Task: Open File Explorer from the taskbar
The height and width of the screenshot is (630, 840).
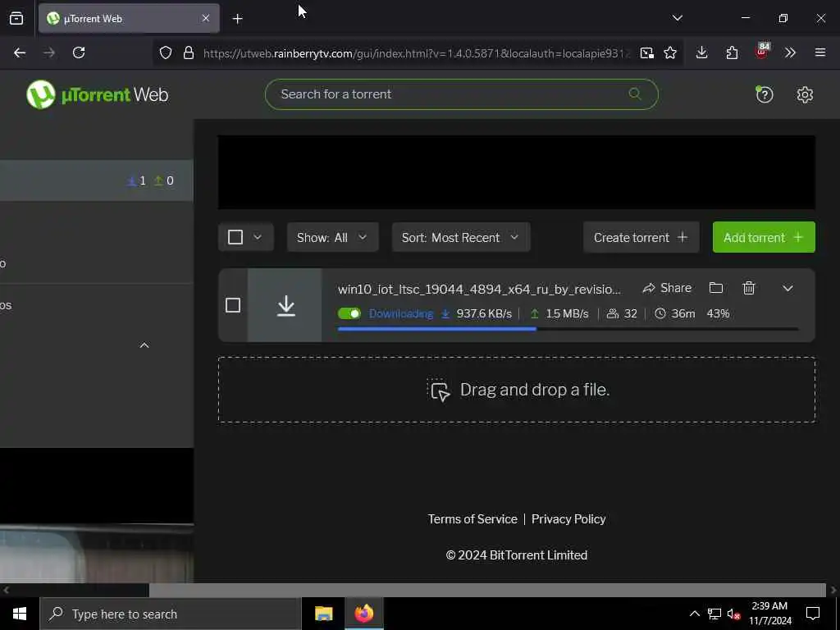Action: tap(323, 614)
